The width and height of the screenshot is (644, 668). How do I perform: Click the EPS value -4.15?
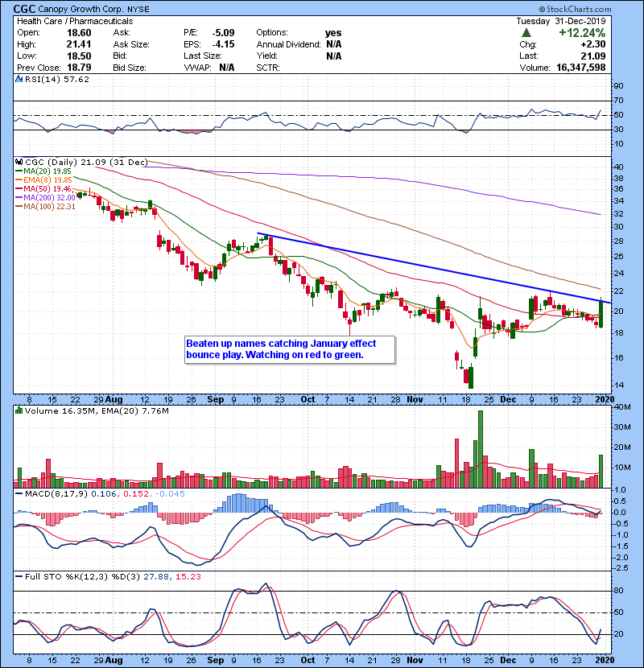click(x=223, y=44)
